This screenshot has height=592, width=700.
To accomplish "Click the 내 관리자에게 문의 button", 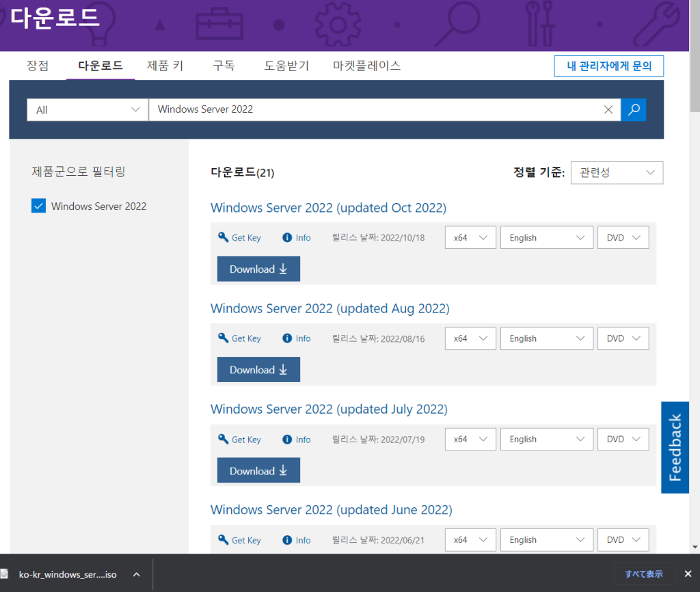I will pos(608,66).
